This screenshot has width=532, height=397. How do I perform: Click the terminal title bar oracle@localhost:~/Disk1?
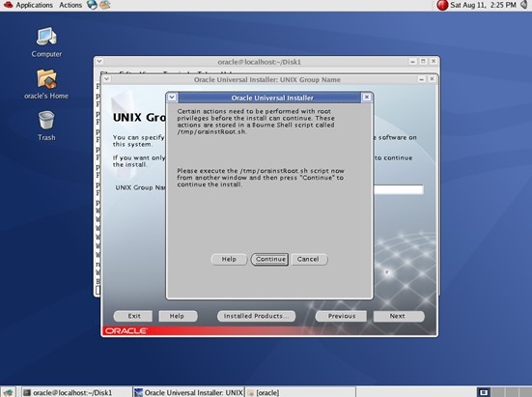pos(259,62)
